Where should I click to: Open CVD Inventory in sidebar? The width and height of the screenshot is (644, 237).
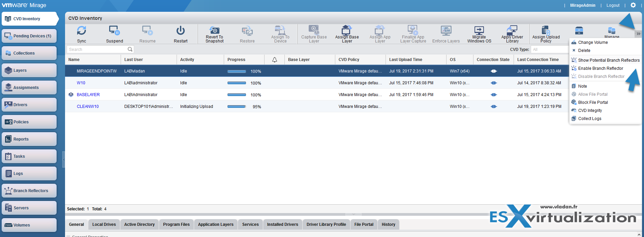point(29,19)
